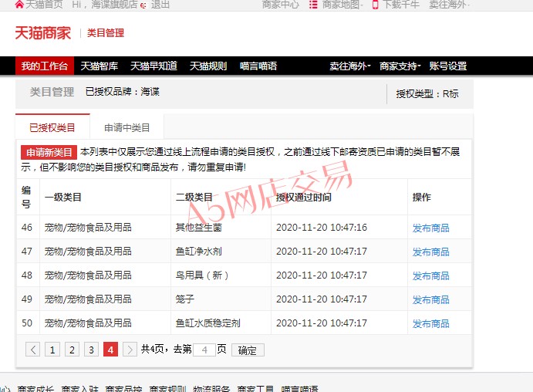Select the 已授权类目 tab
Viewport: 533px width, 392px height.
pyautogui.click(x=52, y=127)
